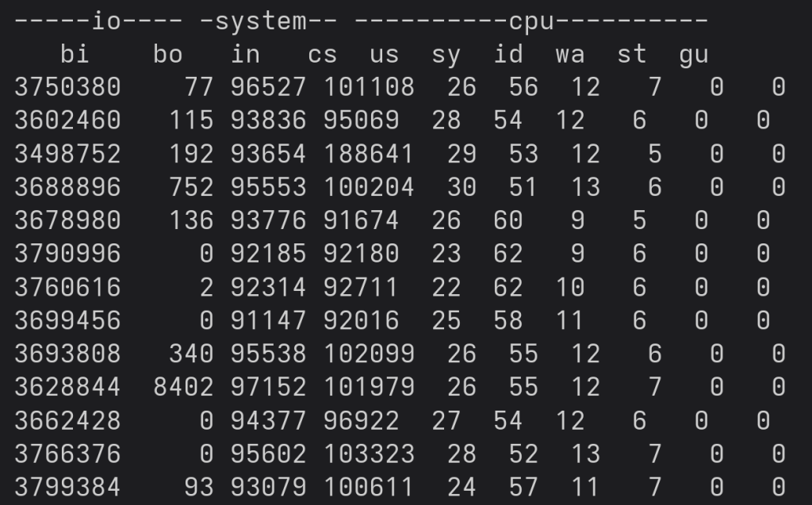812x505 pixels.
Task: Click the bi value 3498752
Action: (67, 154)
